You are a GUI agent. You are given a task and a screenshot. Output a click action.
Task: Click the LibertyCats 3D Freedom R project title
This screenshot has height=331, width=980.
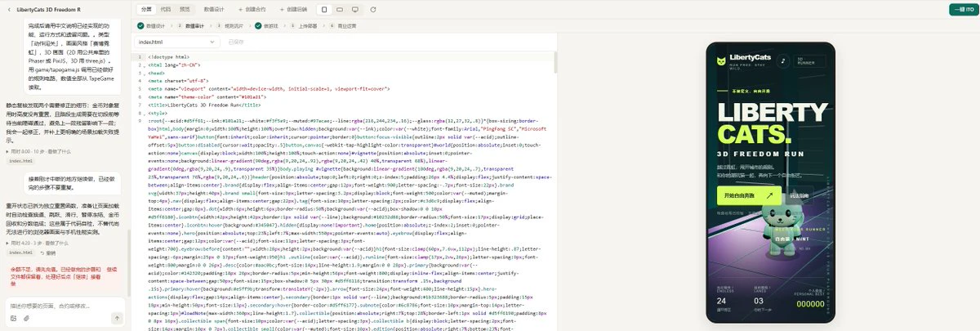click(49, 9)
